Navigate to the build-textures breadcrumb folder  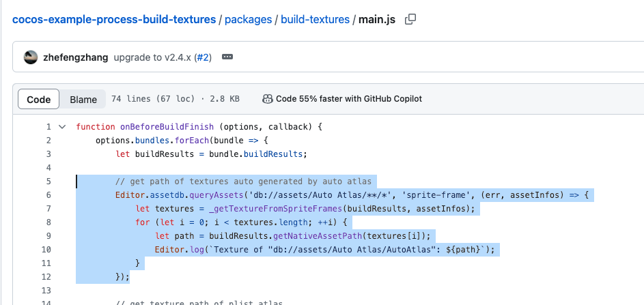tap(314, 19)
